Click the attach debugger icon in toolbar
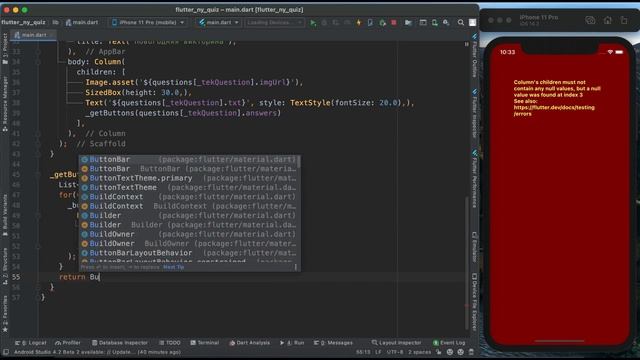This screenshot has width=640, height=360. pyautogui.click(x=382, y=23)
